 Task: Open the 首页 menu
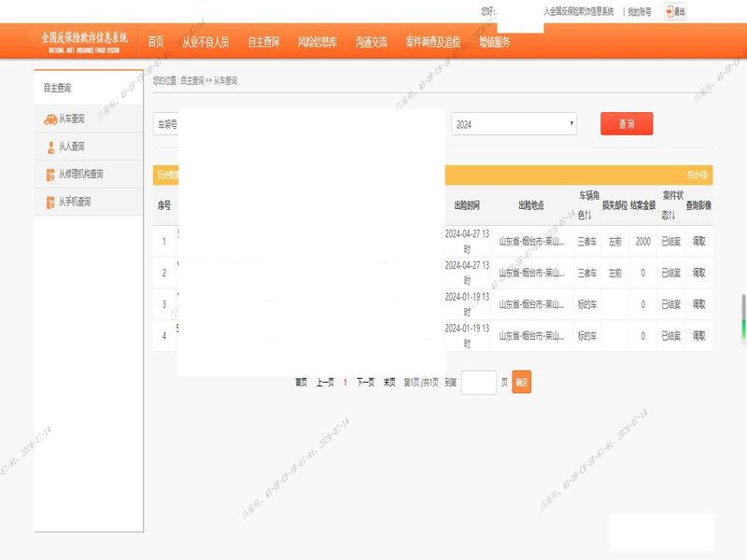[156, 42]
